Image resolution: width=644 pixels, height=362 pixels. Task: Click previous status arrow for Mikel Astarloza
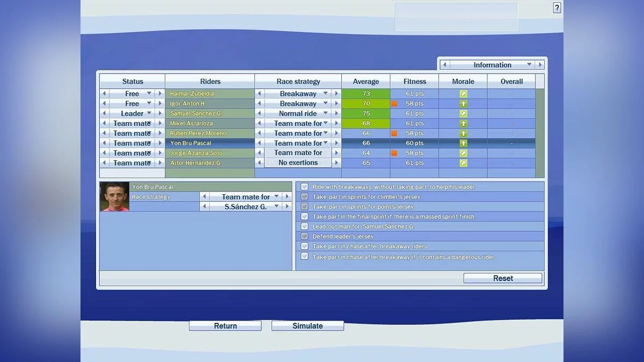[104, 123]
